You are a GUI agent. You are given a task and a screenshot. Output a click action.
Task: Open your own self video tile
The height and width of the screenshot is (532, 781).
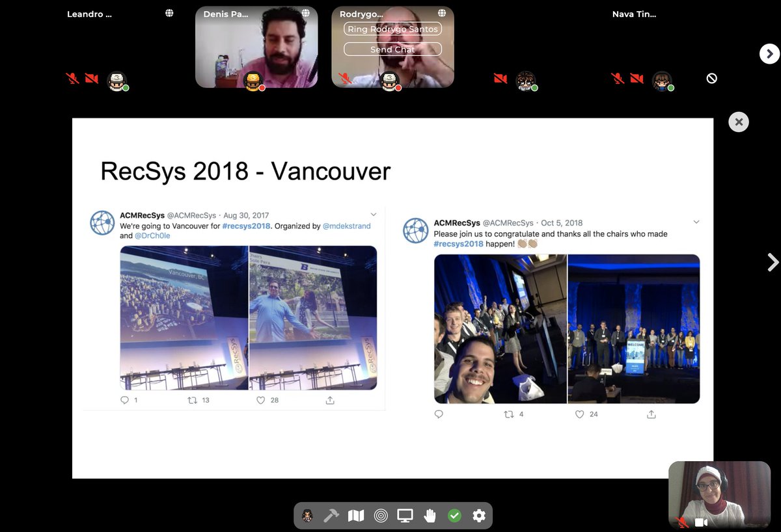(719, 494)
